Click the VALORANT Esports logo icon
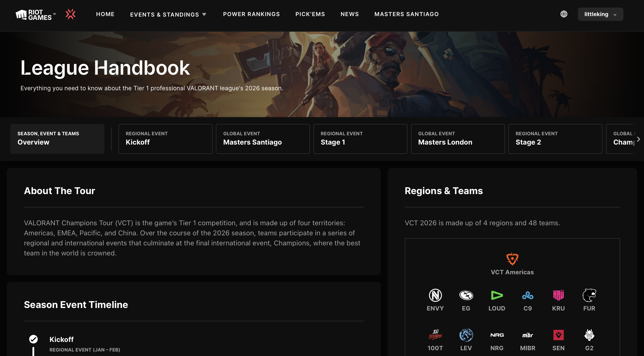The width and height of the screenshot is (644, 356). pos(70,14)
